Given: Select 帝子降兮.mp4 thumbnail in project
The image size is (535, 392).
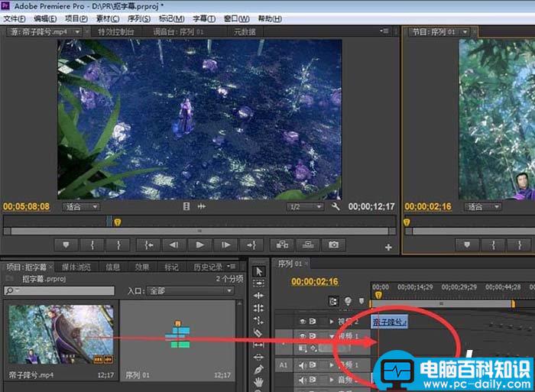Looking at the screenshot, I should 61,335.
